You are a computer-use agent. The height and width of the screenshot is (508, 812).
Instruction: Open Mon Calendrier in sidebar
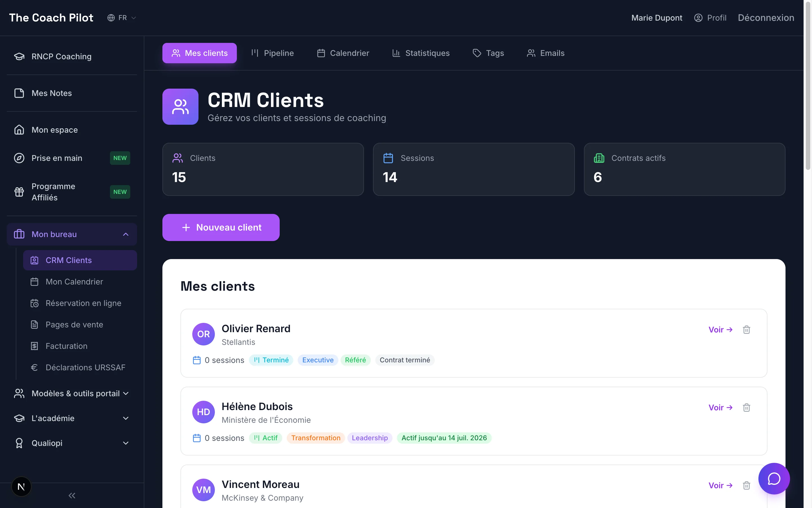point(80,282)
